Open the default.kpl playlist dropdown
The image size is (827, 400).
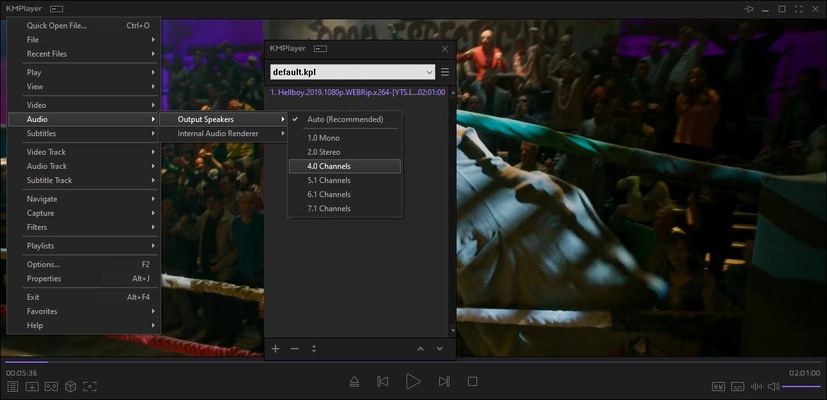(x=352, y=72)
